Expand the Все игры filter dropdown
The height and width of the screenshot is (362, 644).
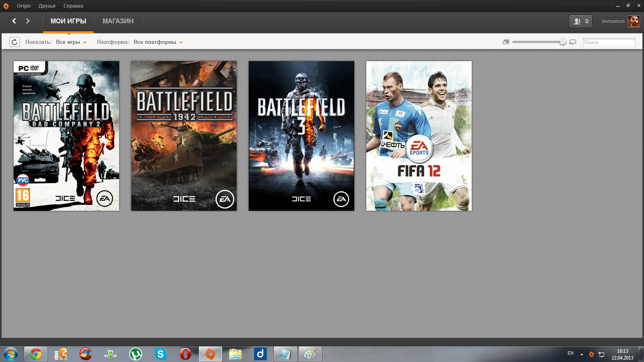pyautogui.click(x=71, y=42)
